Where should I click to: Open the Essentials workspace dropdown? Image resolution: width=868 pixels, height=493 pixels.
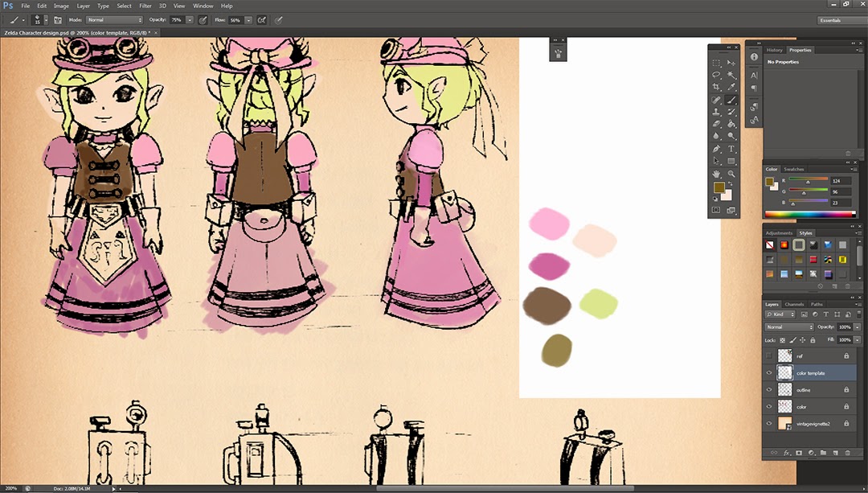coord(841,20)
